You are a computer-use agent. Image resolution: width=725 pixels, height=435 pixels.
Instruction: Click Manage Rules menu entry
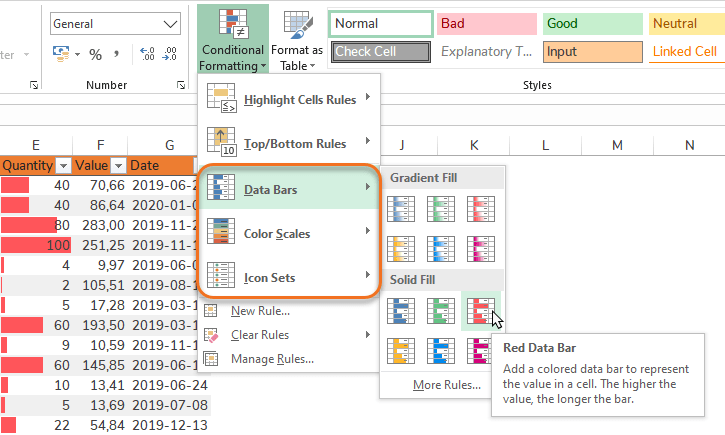pyautogui.click(x=272, y=359)
